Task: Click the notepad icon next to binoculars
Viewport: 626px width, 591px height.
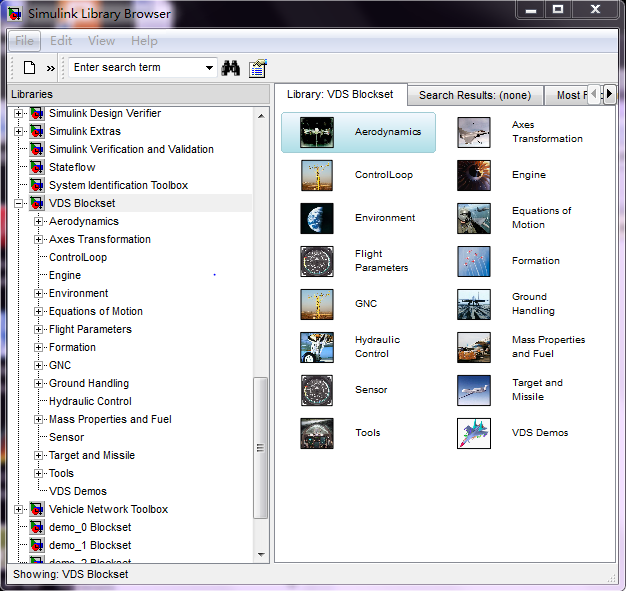Action: click(258, 68)
